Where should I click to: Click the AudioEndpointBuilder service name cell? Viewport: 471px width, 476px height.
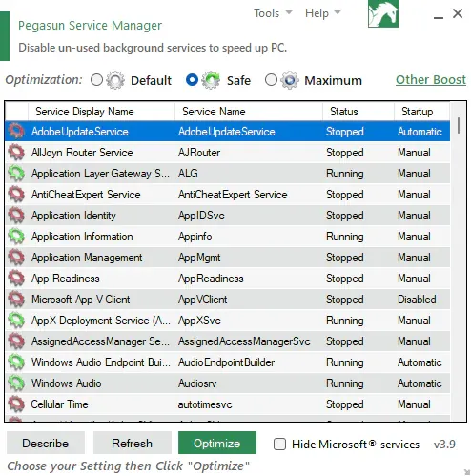(x=226, y=362)
